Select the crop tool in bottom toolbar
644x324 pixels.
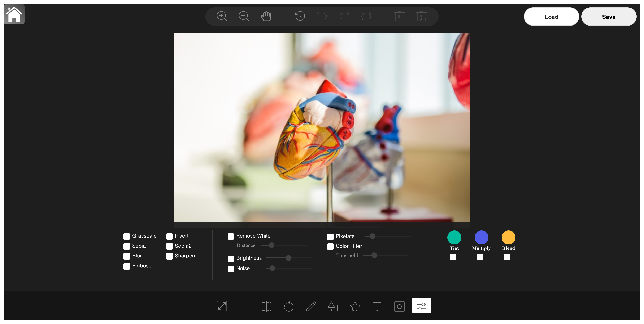pyautogui.click(x=244, y=306)
